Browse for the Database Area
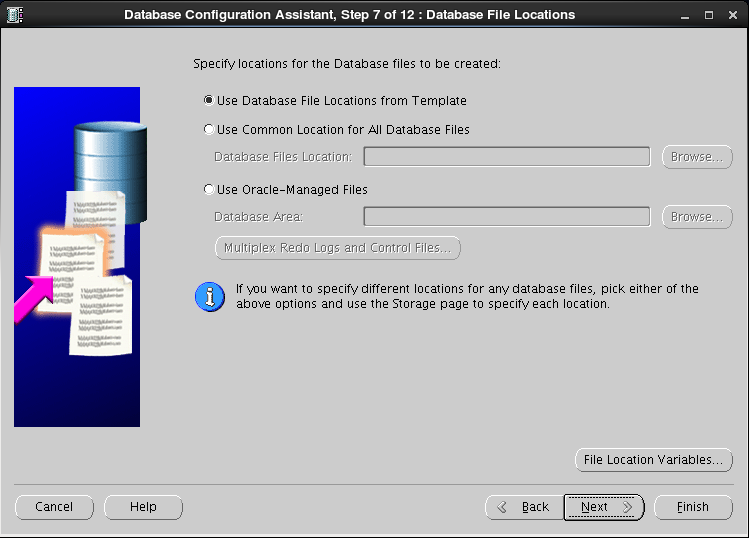749x538 pixels. 697,217
